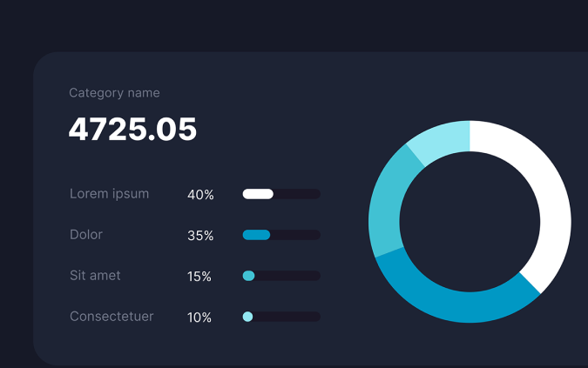
Task: Select the Sit amet row label
Action: coord(95,276)
